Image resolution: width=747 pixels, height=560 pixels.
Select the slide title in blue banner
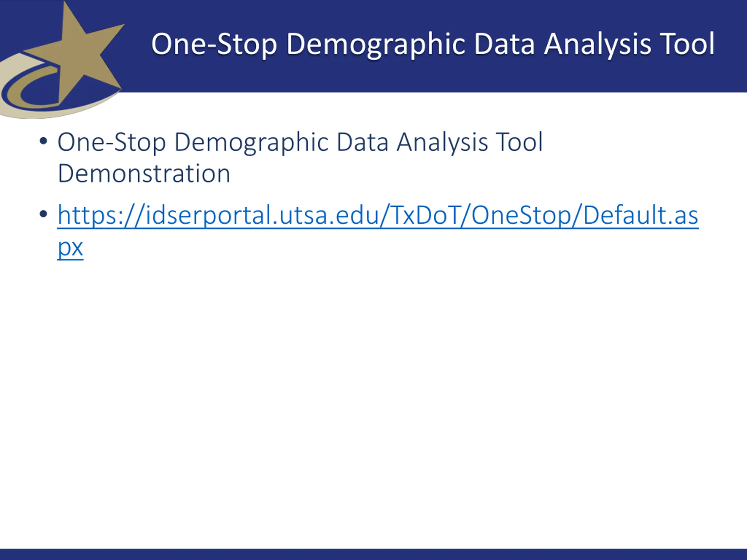tap(433, 44)
